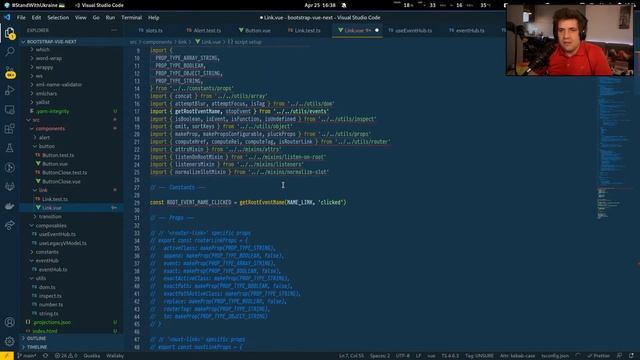Open the Manage gear icon
This screenshot has height=360, width=640.
pos(10,341)
